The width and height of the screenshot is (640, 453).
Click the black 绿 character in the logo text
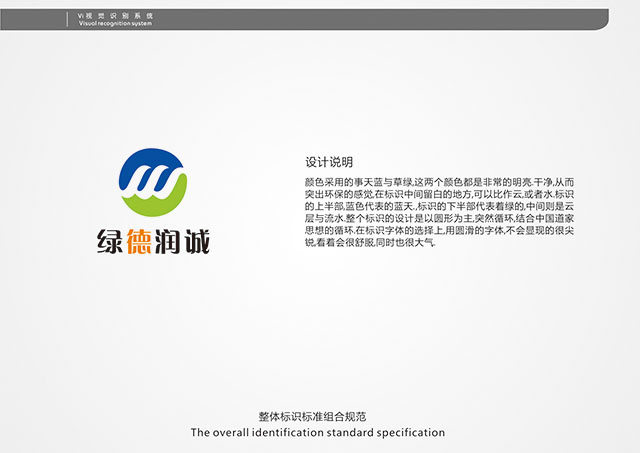111,241
